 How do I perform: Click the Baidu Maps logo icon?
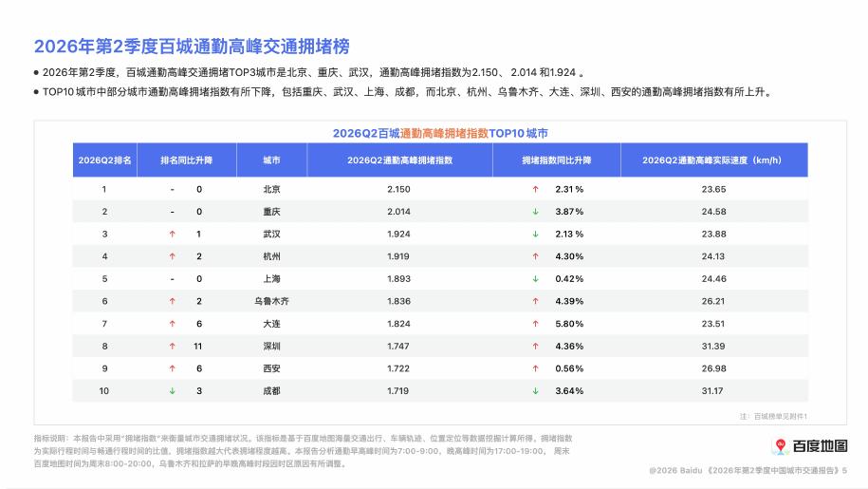tap(781, 446)
